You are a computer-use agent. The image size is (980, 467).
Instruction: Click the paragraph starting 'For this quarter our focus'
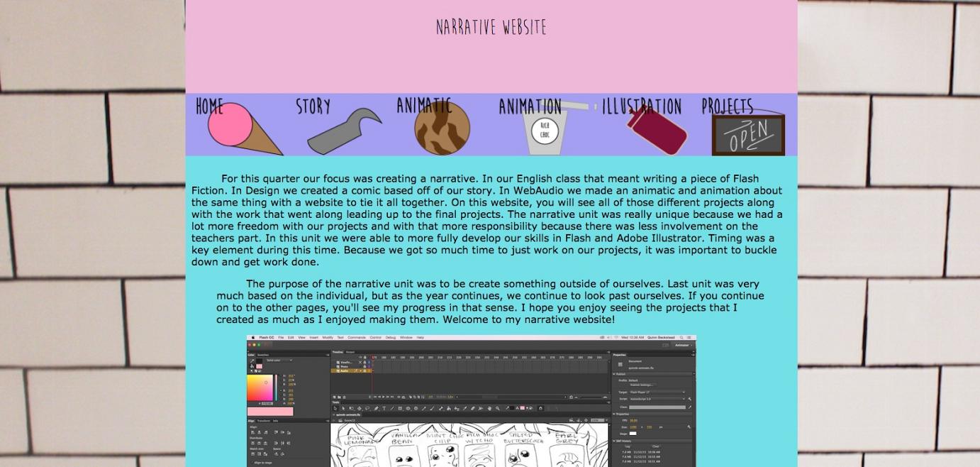pos(487,220)
